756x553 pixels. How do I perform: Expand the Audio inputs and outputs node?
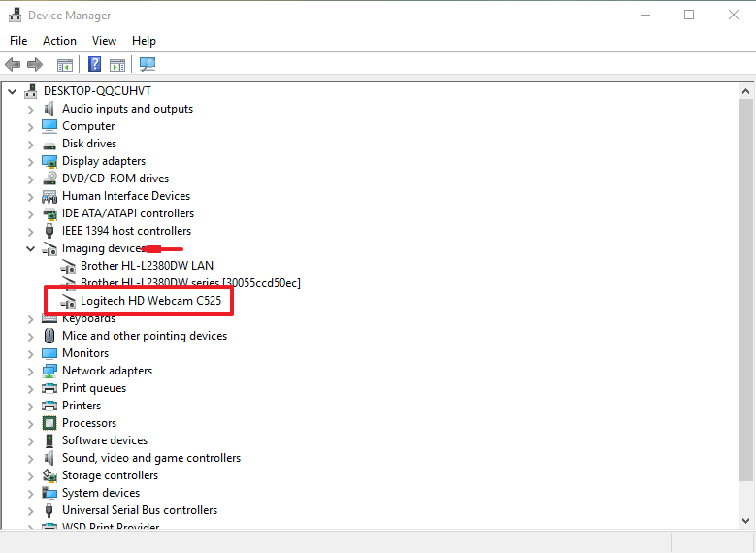pos(31,110)
